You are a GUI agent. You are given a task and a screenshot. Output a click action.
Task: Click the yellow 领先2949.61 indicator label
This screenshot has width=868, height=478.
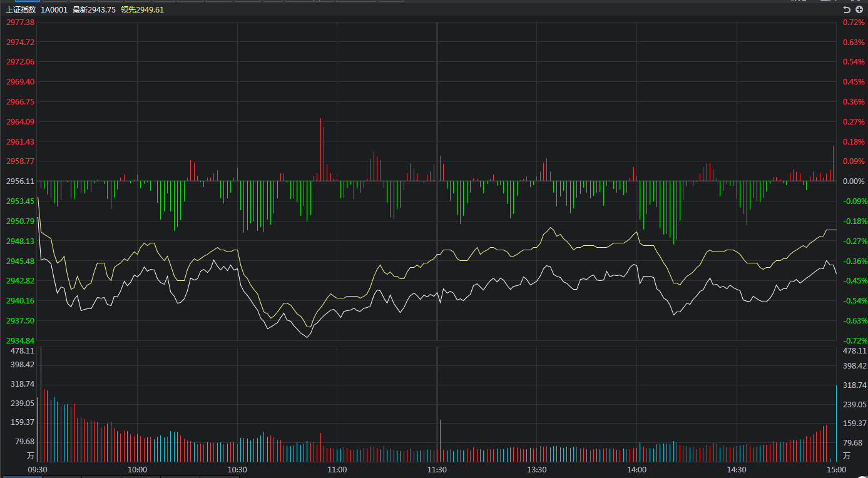142,10
